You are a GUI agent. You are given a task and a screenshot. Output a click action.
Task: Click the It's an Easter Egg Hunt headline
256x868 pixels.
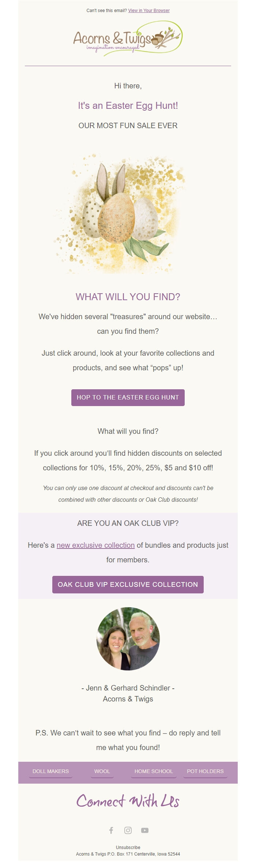coord(128,106)
